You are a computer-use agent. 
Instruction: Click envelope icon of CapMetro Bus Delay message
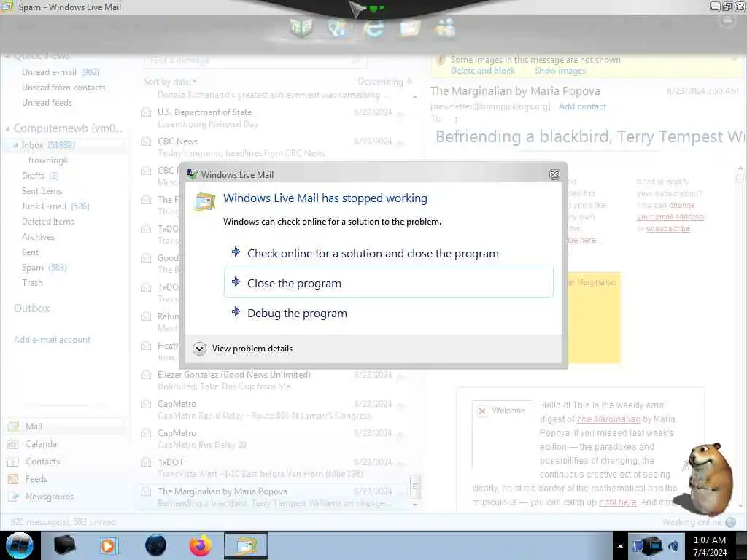coord(146,433)
